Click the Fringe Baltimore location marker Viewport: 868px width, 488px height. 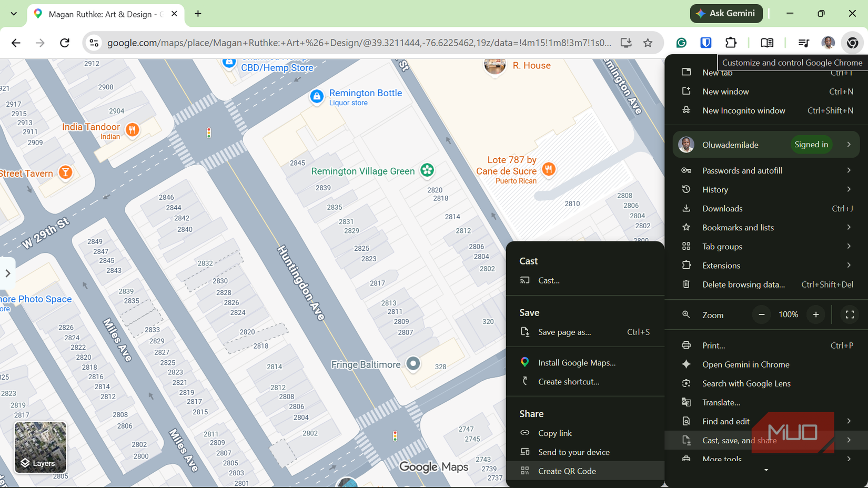pos(413,363)
